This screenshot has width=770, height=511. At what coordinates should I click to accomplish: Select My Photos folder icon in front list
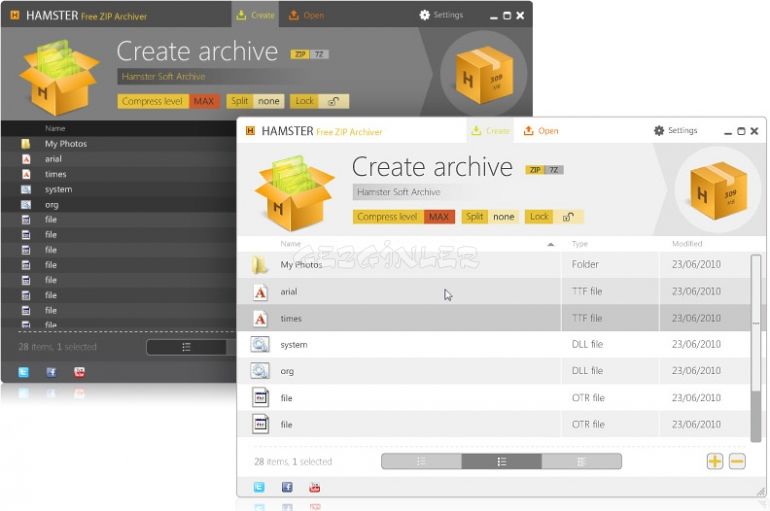click(260, 265)
